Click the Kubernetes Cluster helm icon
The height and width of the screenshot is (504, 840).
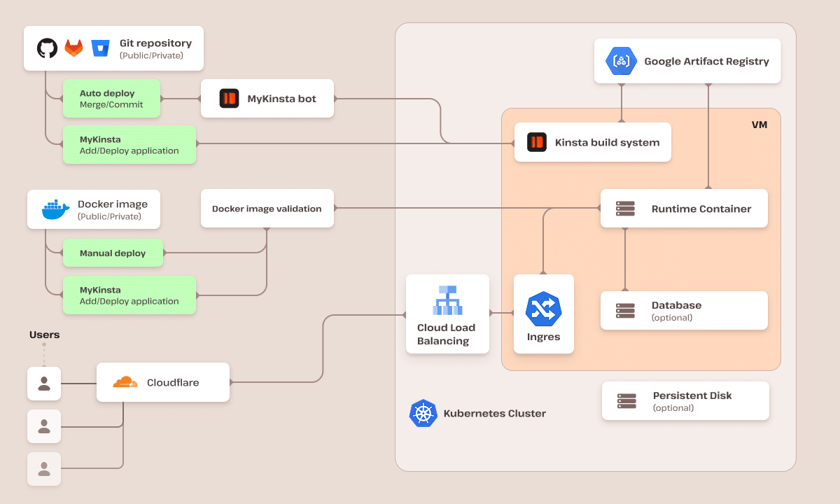pyautogui.click(x=423, y=413)
